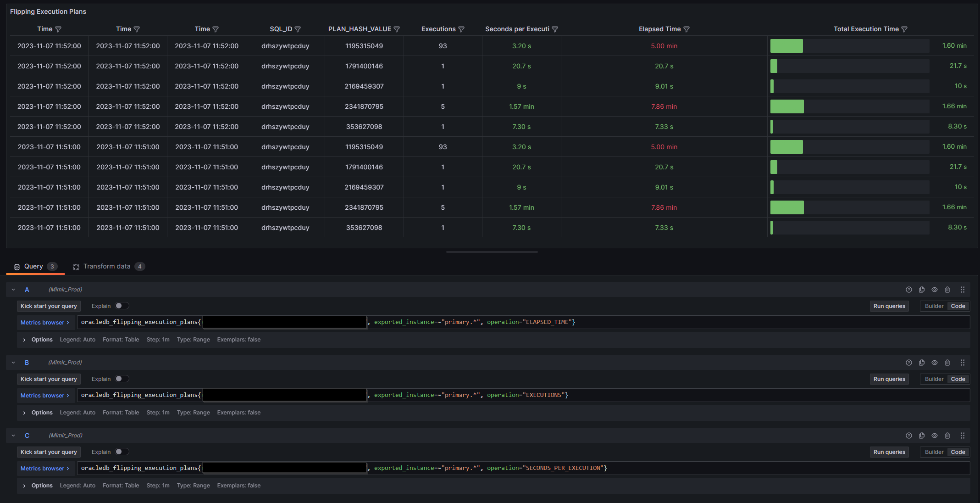Click the first 21.7 s execution time bar
This screenshot has height=503, width=980.
click(x=774, y=66)
